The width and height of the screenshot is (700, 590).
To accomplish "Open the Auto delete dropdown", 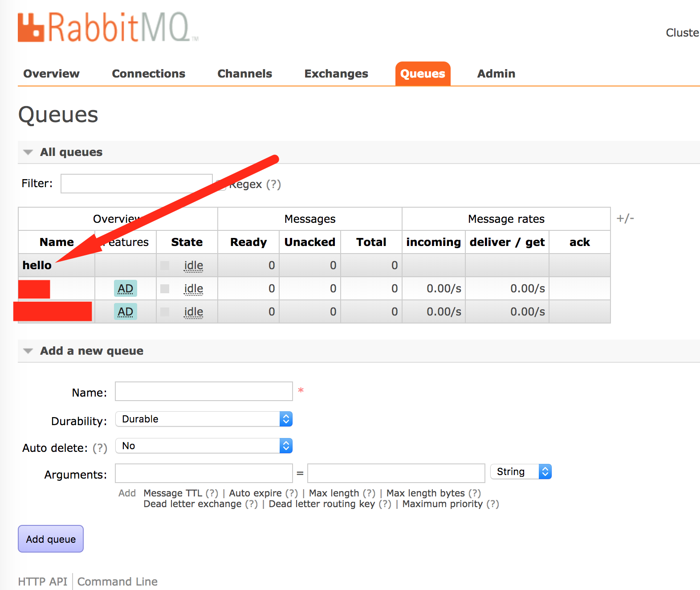I will pyautogui.click(x=203, y=446).
